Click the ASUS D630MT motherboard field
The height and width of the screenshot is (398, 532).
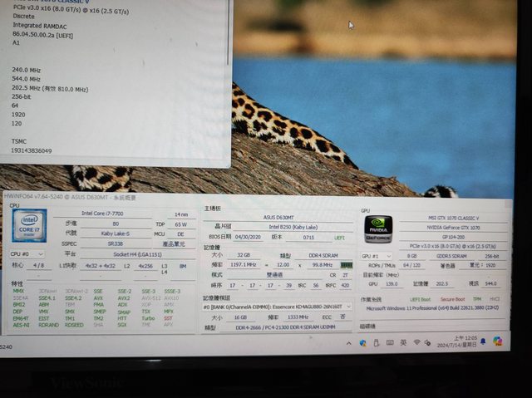(280, 216)
